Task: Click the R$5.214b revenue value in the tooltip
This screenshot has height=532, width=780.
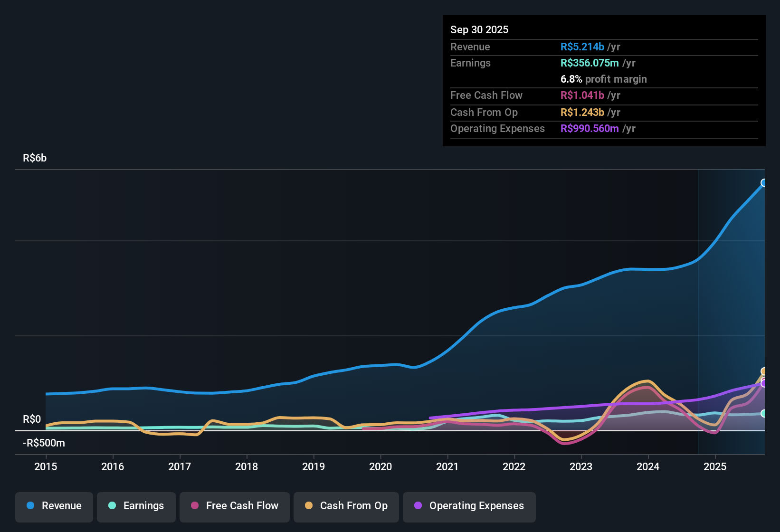Action: [x=582, y=47]
